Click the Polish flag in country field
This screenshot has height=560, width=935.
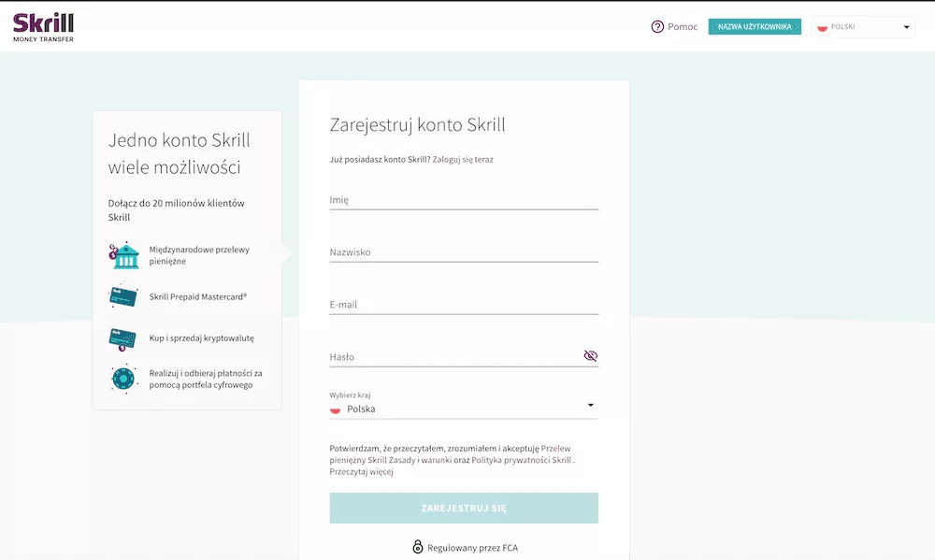click(x=336, y=409)
